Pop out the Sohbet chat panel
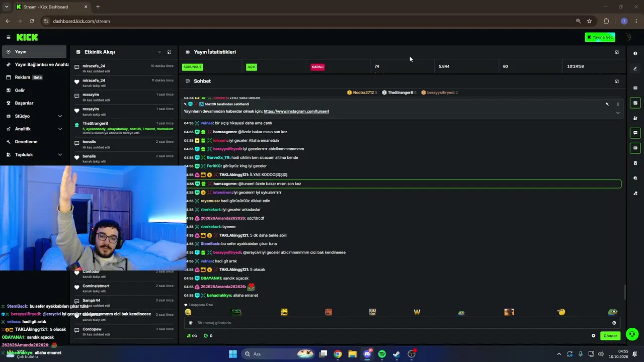This screenshot has width=644, height=362. pyautogui.click(x=617, y=81)
